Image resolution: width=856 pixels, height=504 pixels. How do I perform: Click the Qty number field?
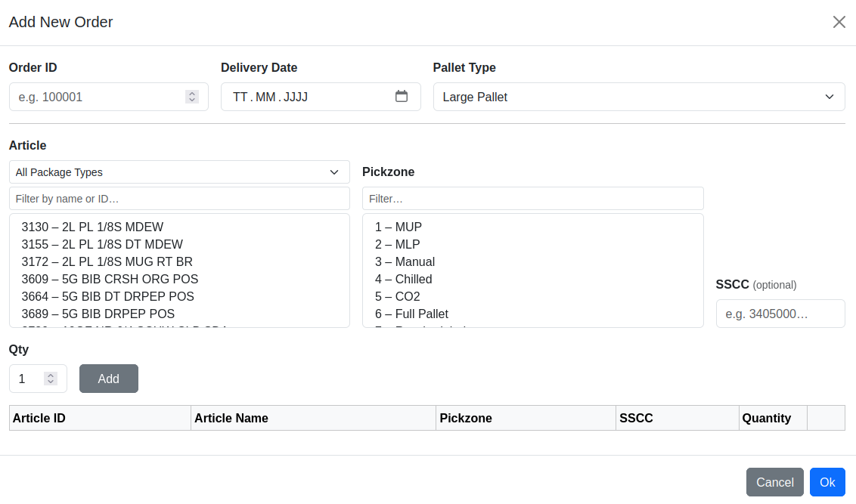pos(38,379)
